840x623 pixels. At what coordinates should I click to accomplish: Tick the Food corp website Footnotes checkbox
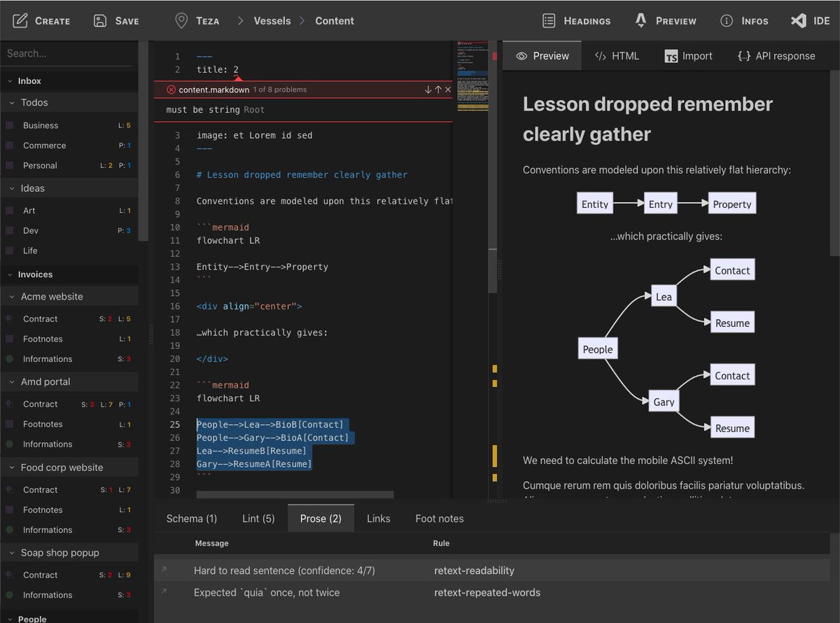tap(9, 510)
